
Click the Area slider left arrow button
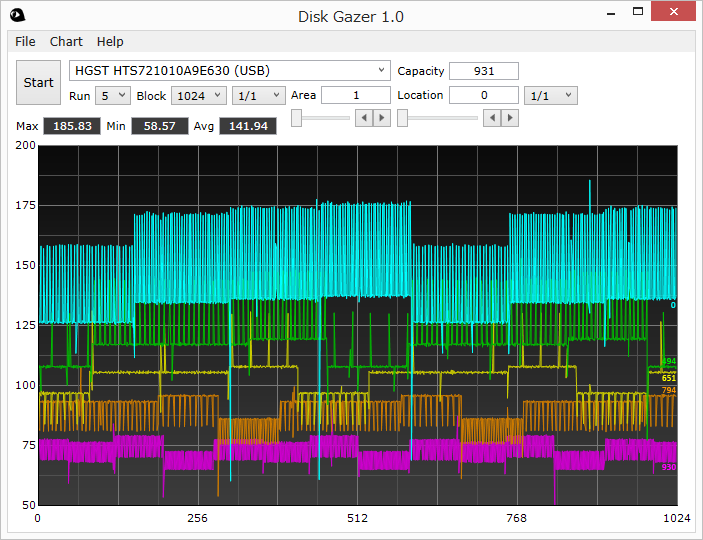364,118
